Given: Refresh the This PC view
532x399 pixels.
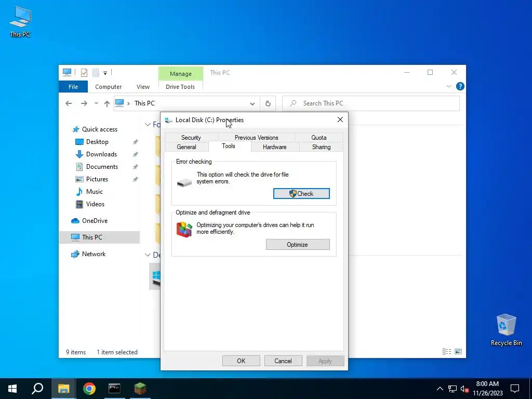Looking at the screenshot, I should click(268, 103).
